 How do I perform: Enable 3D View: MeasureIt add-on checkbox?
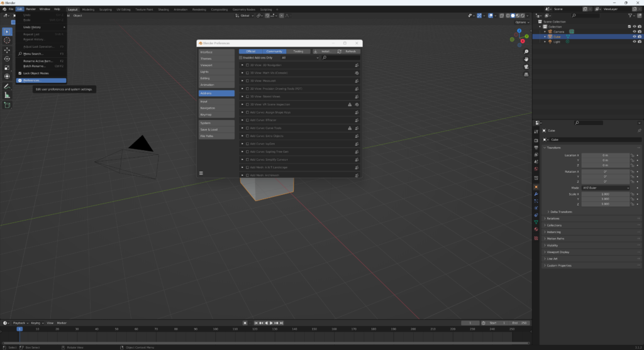pyautogui.click(x=247, y=81)
